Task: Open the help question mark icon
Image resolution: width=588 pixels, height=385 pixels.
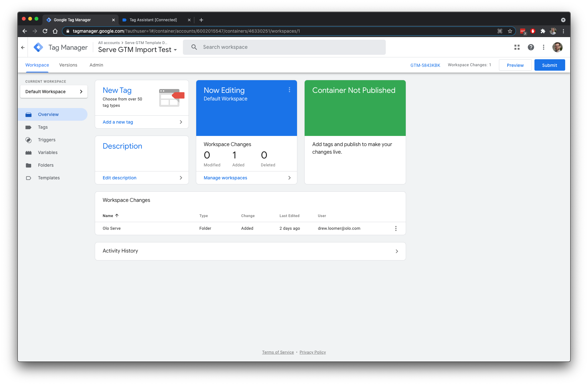Action: (x=531, y=47)
